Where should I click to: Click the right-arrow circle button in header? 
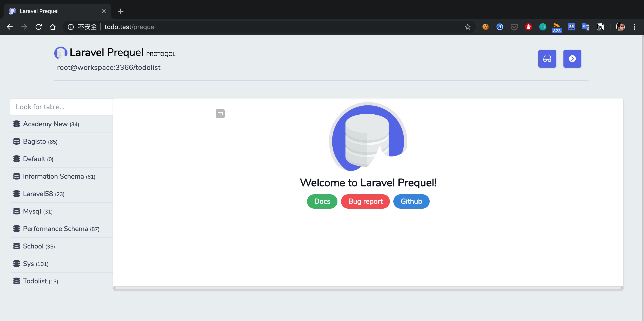click(572, 58)
